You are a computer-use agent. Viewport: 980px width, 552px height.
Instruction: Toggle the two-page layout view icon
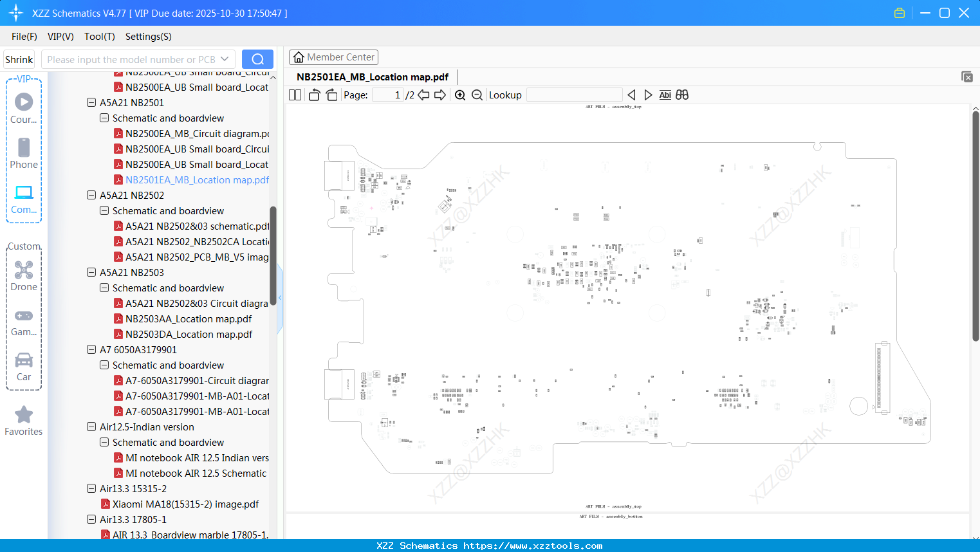point(295,95)
